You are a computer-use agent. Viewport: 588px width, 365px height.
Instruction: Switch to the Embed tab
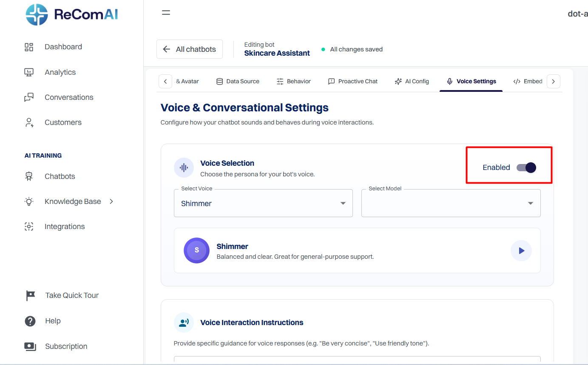click(x=528, y=81)
